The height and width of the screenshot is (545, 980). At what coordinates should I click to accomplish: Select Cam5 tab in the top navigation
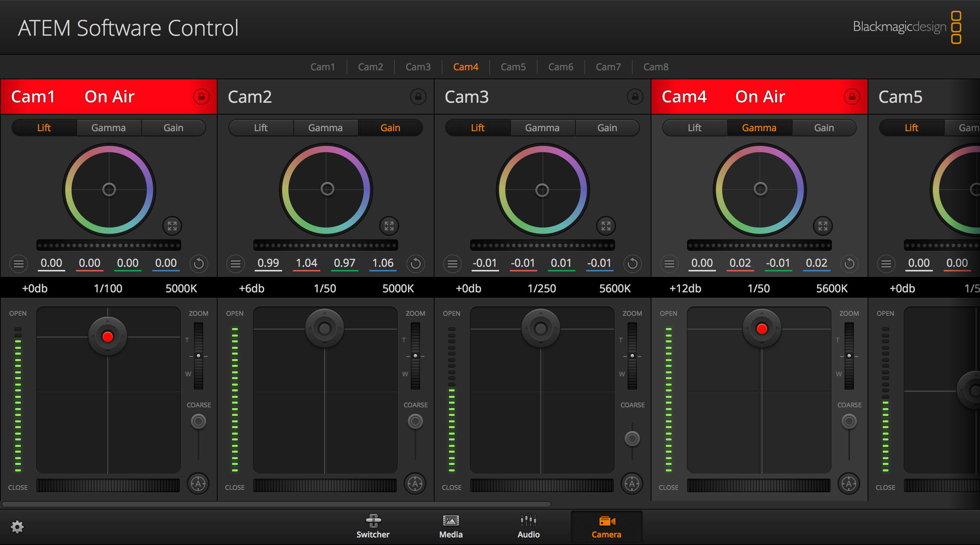(512, 66)
